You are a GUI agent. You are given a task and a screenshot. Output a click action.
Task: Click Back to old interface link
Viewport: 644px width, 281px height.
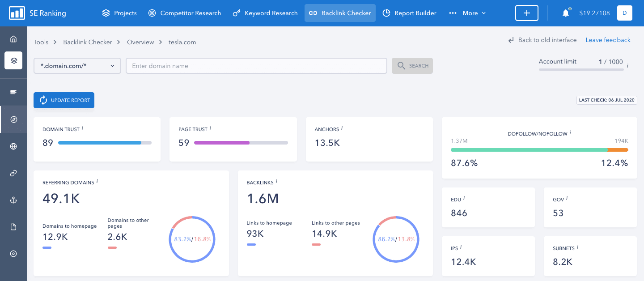pyautogui.click(x=542, y=40)
